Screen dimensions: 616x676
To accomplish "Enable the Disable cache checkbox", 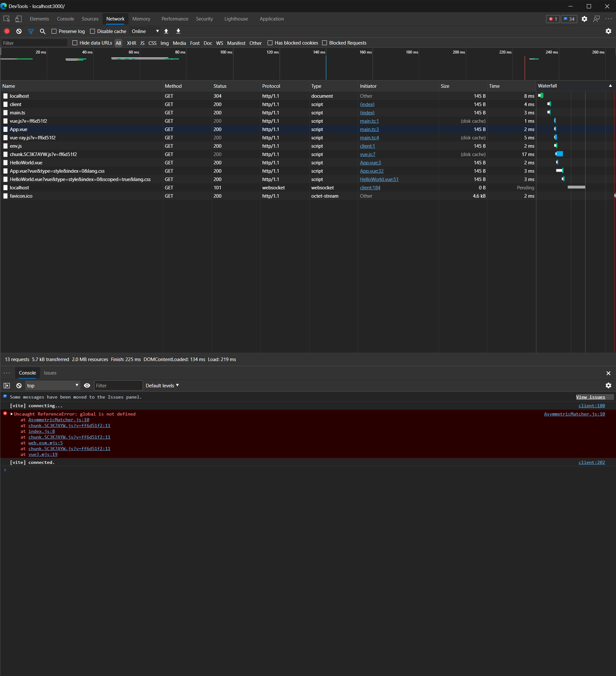I will click(x=93, y=31).
